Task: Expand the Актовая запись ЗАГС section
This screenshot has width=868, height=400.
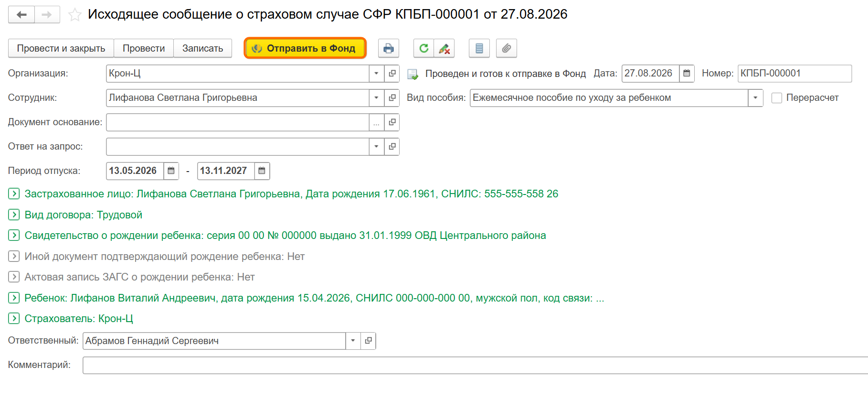Action: pos(14,277)
